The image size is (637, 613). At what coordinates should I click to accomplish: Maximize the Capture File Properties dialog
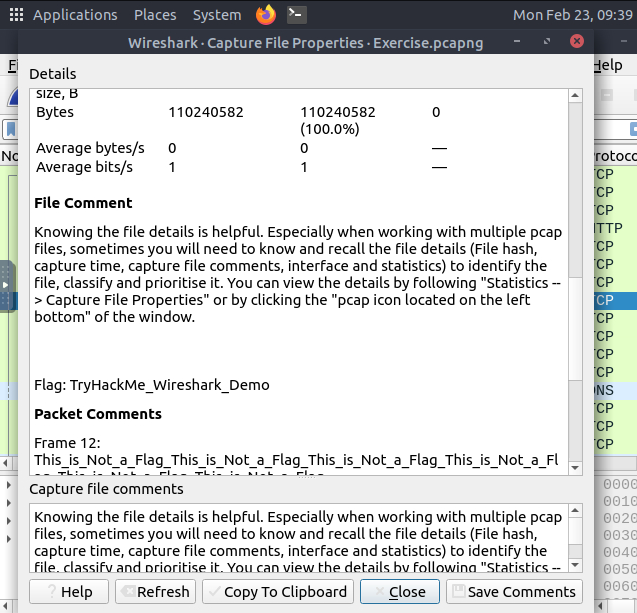point(547,41)
